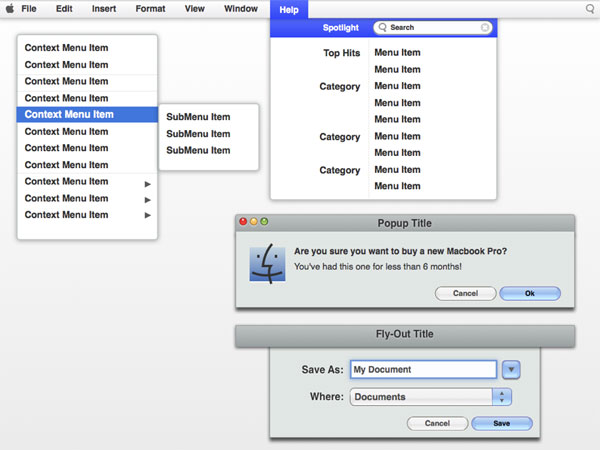Select the highlighted blue Context Menu Item
Viewport: 600px width, 450px height.
click(x=87, y=114)
